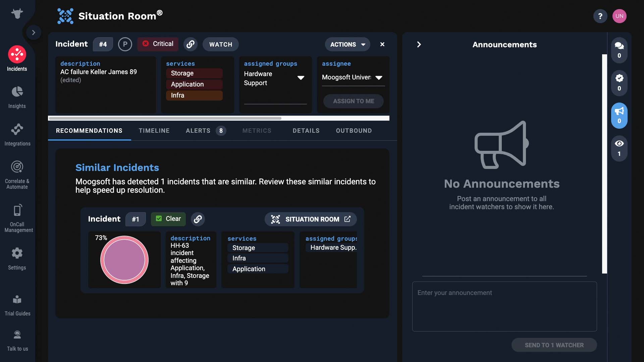Open the UN user avatar menu
The width and height of the screenshot is (644, 362).
point(619,16)
